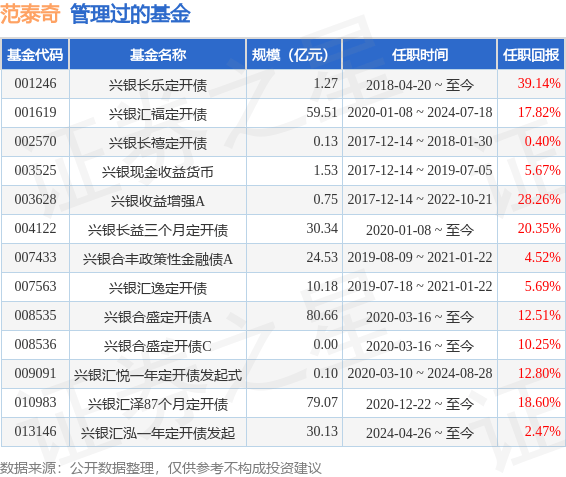
Task: Click 兴银汇悦一年定开债发起式 fund name
Action: (x=158, y=375)
